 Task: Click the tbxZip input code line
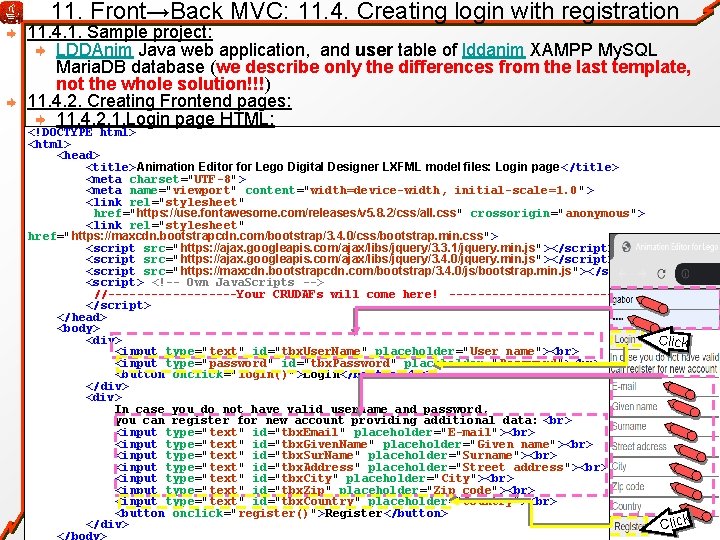point(325,490)
